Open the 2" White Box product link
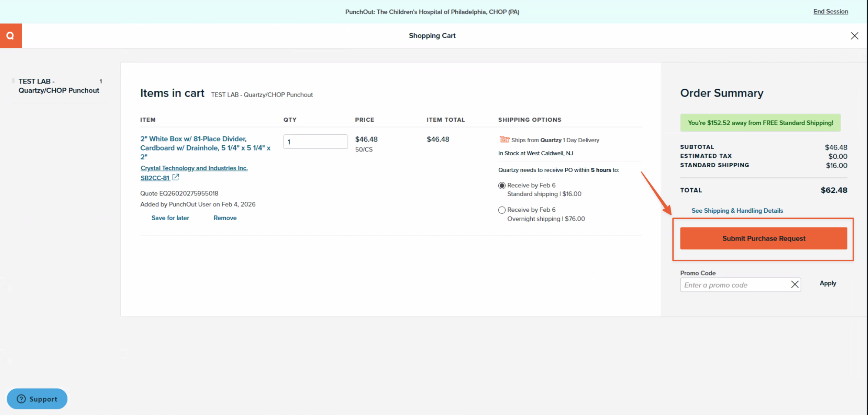868x415 pixels. tap(205, 147)
